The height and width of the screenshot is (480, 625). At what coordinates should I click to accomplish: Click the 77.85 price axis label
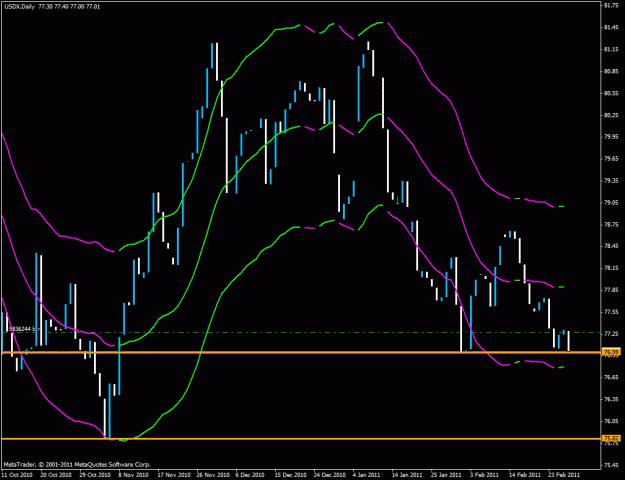[611, 290]
